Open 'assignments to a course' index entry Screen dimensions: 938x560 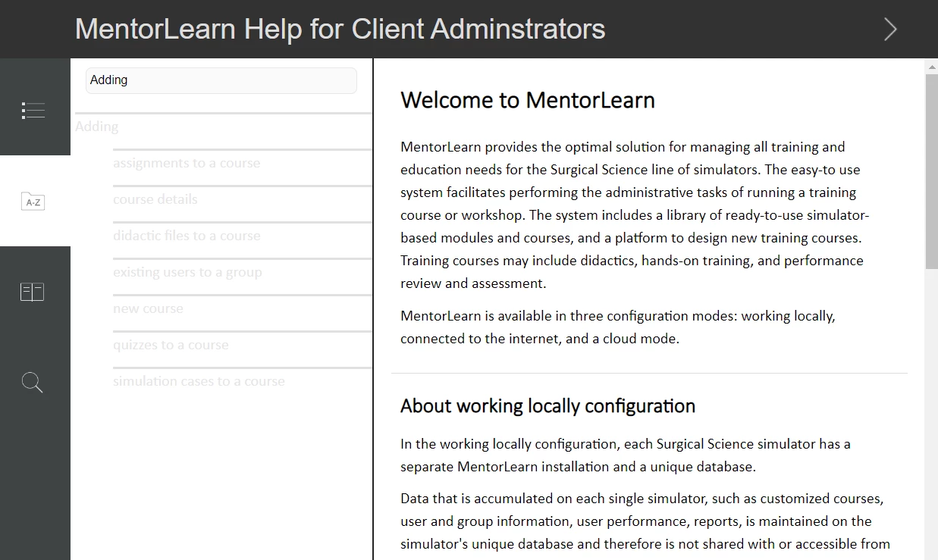pyautogui.click(x=187, y=163)
